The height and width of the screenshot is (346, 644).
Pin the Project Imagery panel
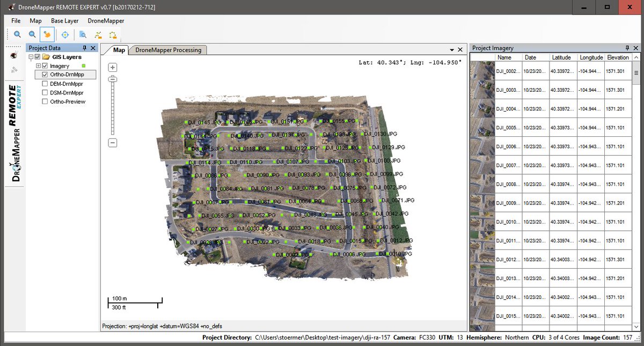627,48
